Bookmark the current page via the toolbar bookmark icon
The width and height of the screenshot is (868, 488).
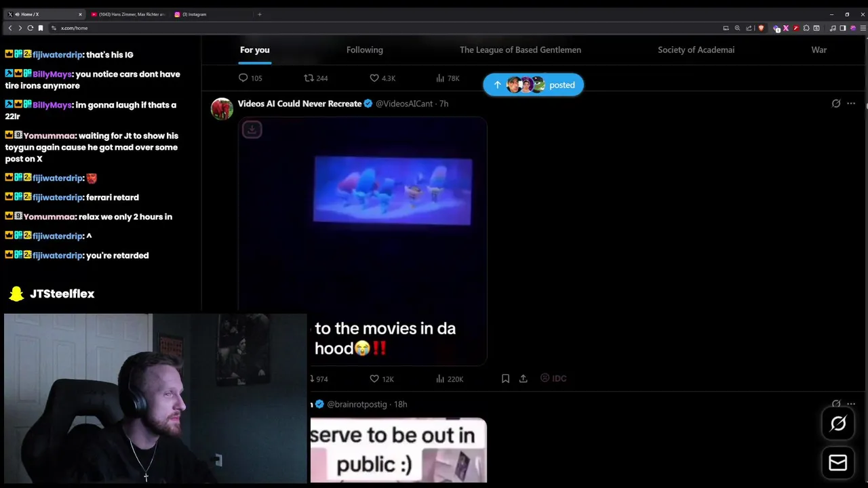[41, 28]
